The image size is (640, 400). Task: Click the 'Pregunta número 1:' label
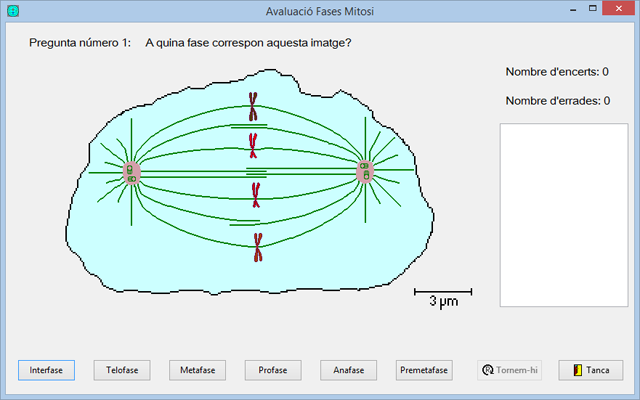click(80, 43)
